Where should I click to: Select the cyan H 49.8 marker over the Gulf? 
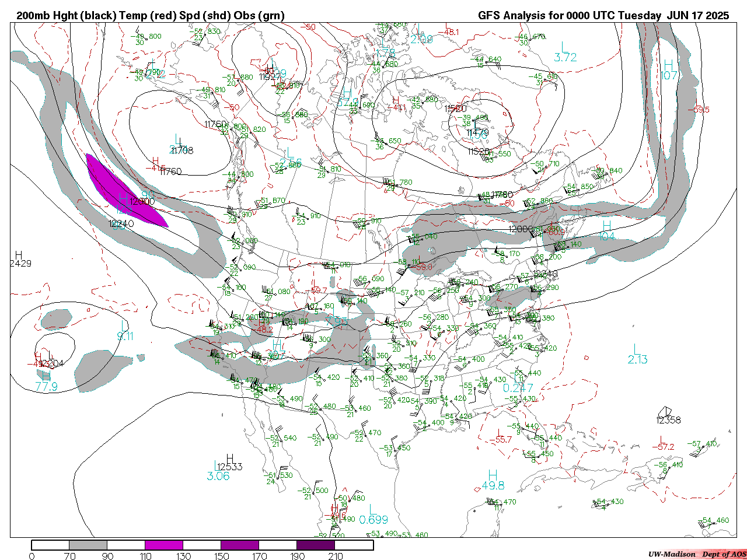pos(493,480)
